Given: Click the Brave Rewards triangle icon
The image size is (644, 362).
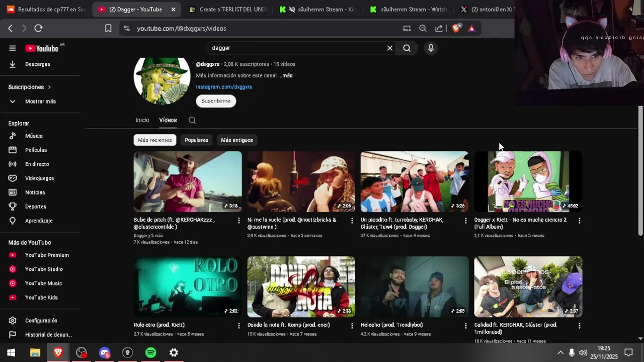Looking at the screenshot, I should click(x=471, y=28).
